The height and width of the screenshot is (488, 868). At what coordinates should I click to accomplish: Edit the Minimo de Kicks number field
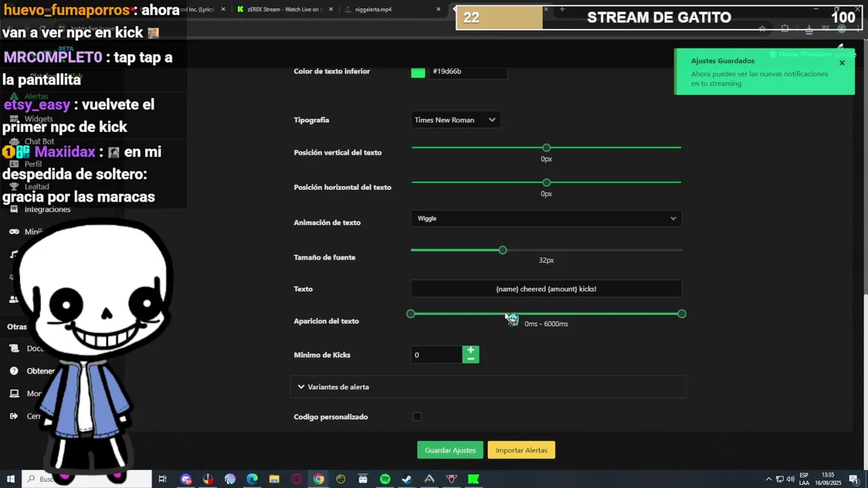pos(436,354)
